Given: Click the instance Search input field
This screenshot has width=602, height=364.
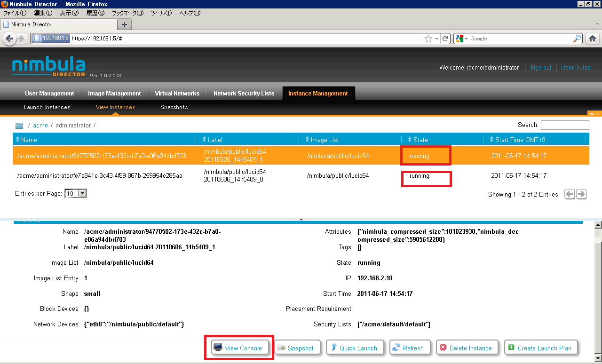Looking at the screenshot, I should coord(564,125).
